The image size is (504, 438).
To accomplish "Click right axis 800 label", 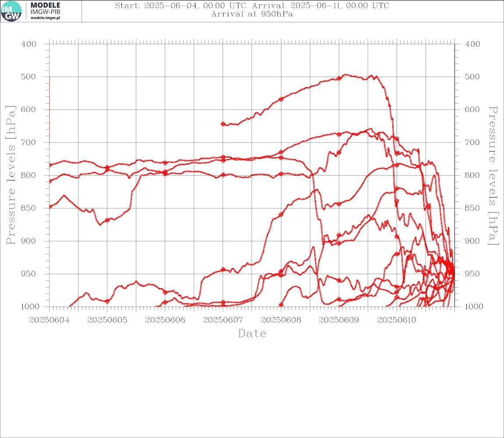I will click(x=472, y=176).
